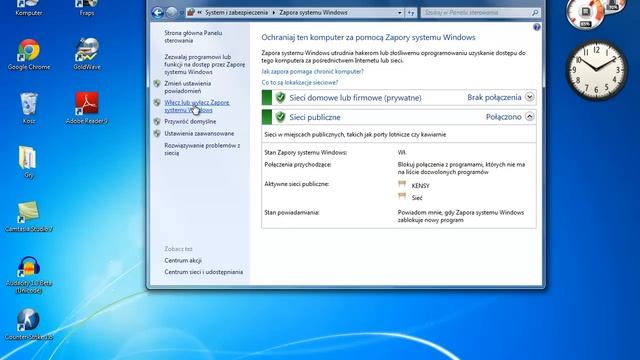Click the breadcrumb arrow after System i zabezpieczenia
The image size is (640, 360).
(x=274, y=13)
